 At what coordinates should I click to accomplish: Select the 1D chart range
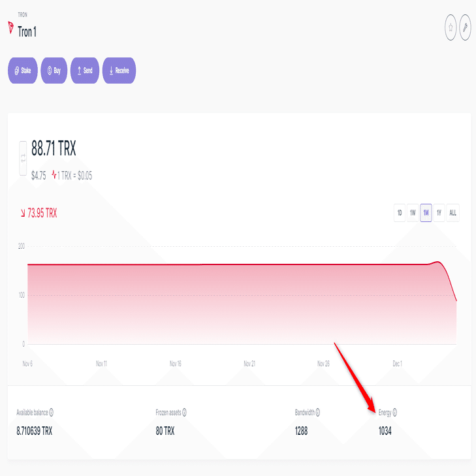pyautogui.click(x=400, y=213)
